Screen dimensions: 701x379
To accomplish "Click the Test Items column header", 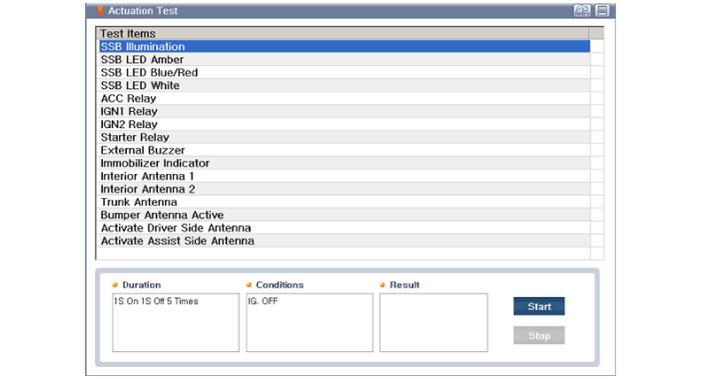I will [x=342, y=34].
